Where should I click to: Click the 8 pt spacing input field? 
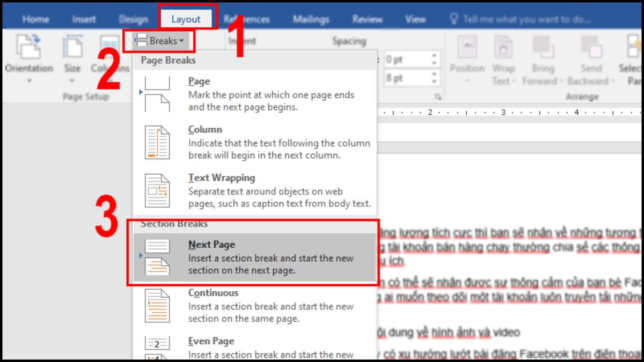[x=405, y=78]
